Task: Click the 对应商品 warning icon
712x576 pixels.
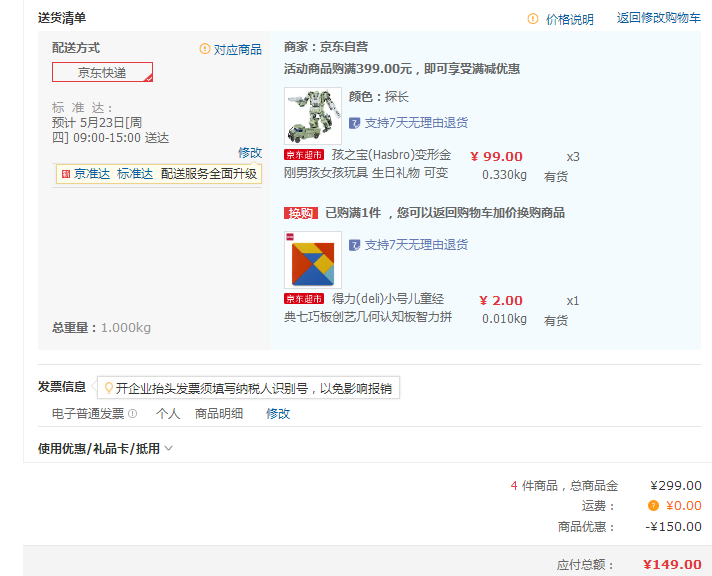Action: pos(205,49)
